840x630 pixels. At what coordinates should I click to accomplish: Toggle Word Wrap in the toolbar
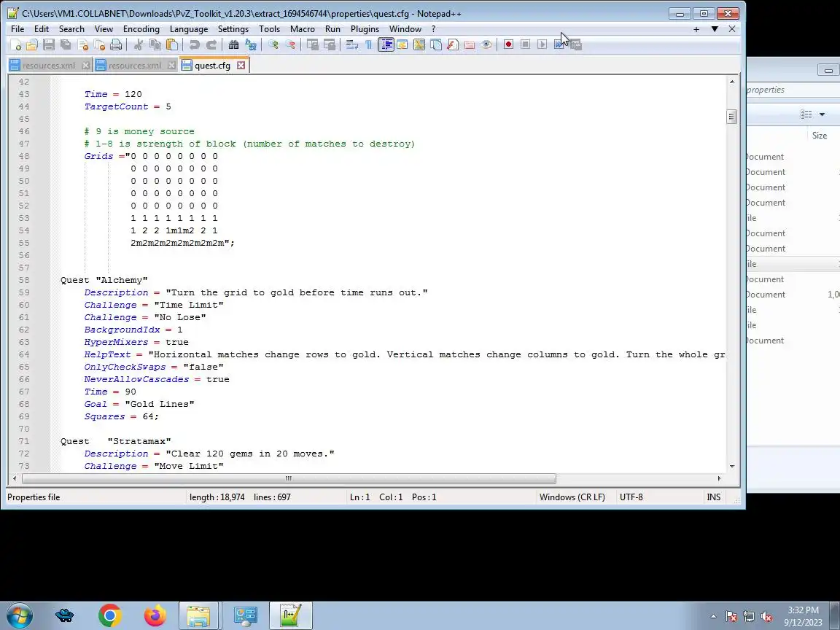click(x=352, y=44)
